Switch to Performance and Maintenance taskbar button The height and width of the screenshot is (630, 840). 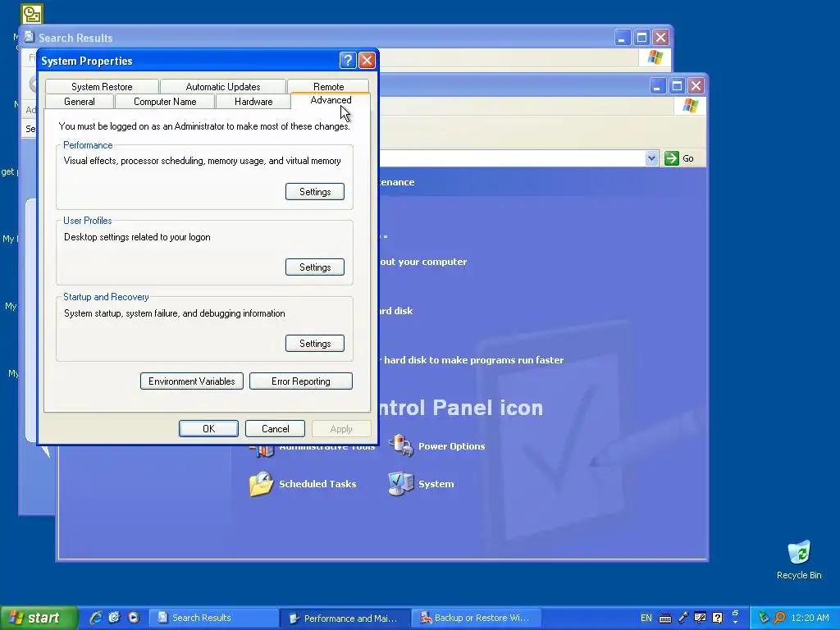pyautogui.click(x=345, y=618)
